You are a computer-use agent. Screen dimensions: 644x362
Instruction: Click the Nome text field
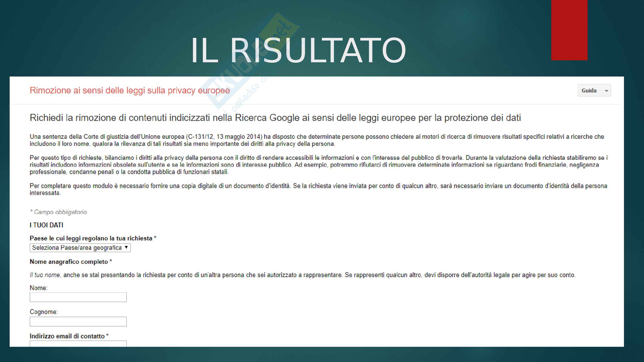[x=78, y=297]
